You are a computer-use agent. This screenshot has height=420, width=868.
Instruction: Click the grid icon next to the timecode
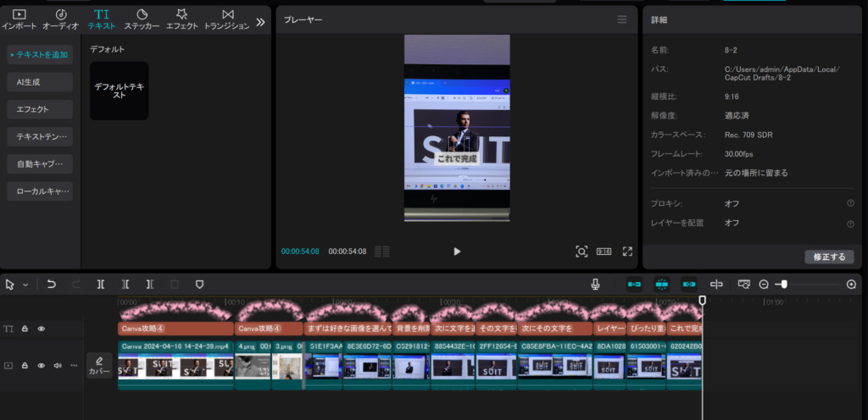(x=382, y=251)
